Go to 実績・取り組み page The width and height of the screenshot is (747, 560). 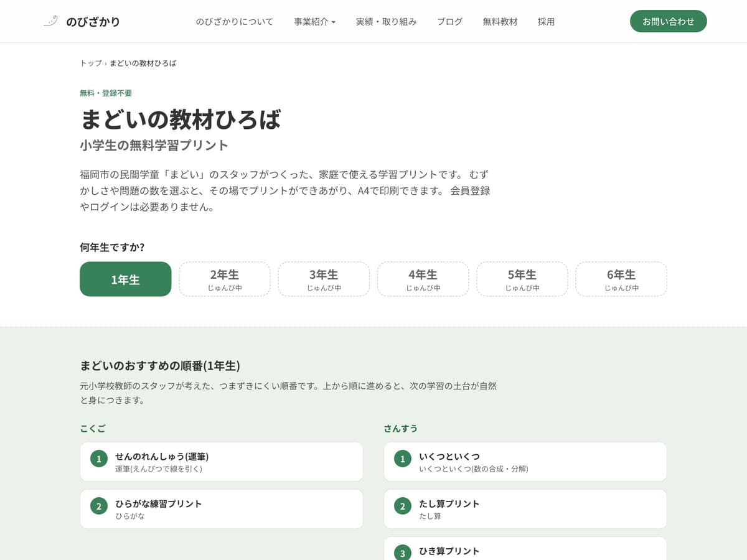(386, 21)
